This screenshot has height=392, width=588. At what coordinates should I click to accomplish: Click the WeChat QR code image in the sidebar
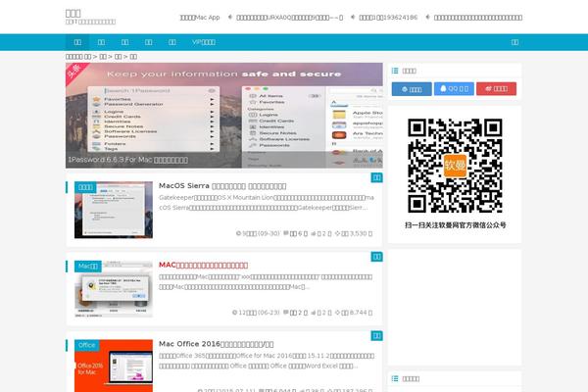[x=455, y=166]
